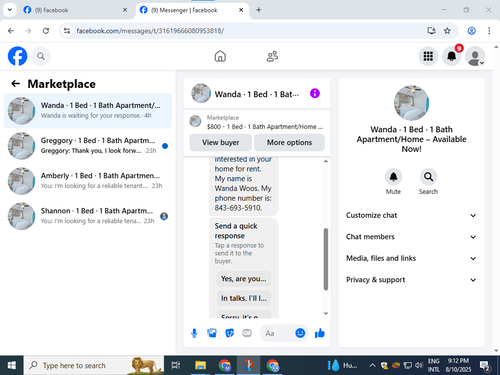Click listing thumbnail in right details panel
Viewport: 500px width, 375px height.
(x=411, y=103)
